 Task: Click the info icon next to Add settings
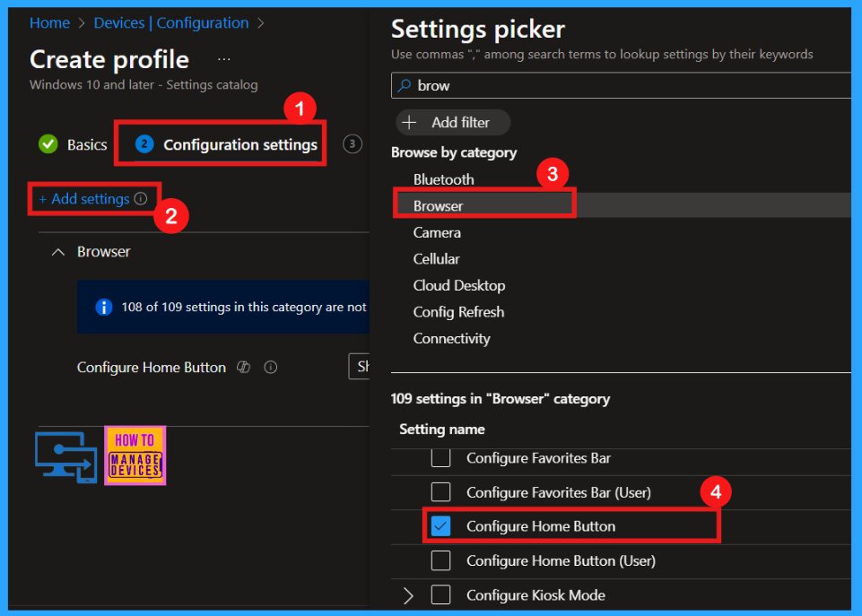tap(141, 198)
